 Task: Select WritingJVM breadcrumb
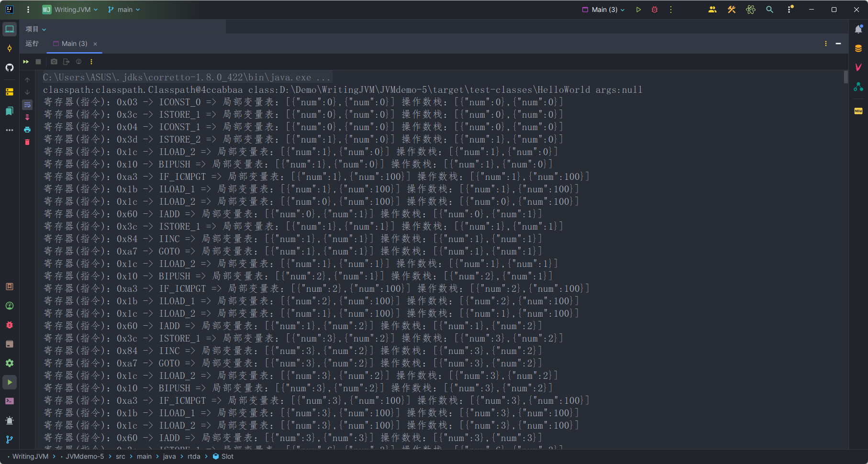[30, 456]
